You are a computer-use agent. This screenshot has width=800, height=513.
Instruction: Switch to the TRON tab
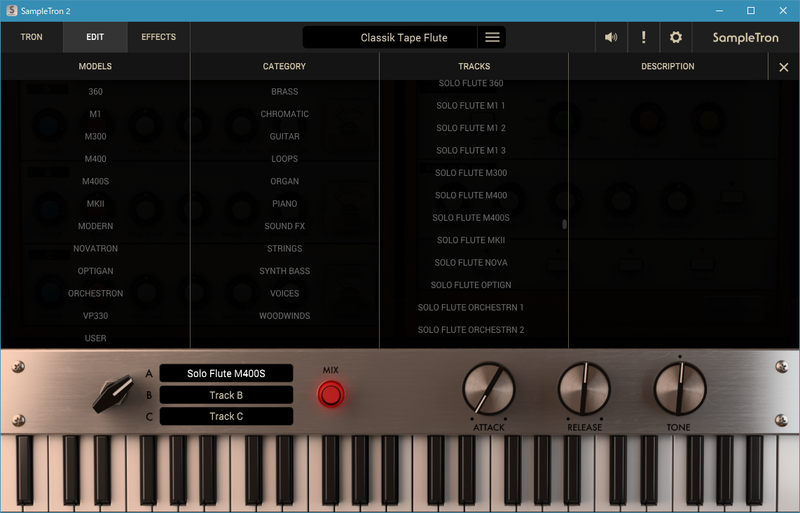point(32,37)
